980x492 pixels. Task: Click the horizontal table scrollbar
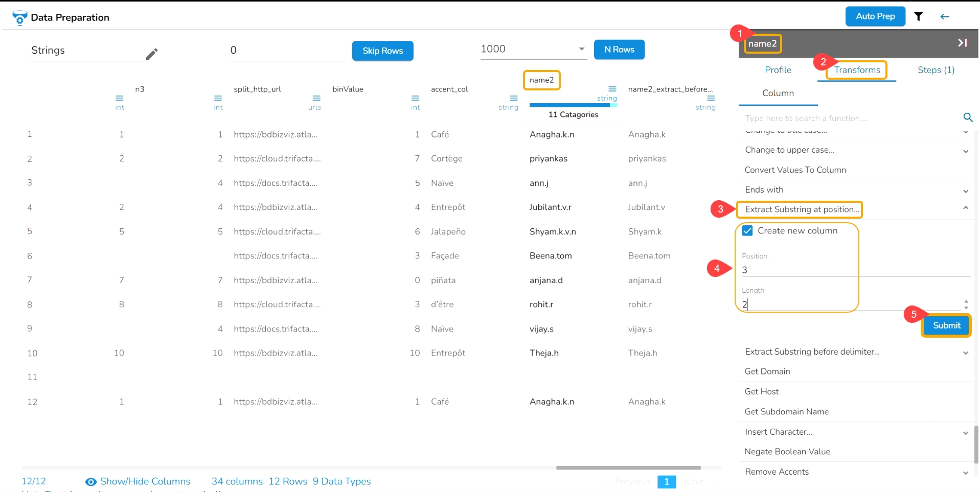[x=628, y=467]
